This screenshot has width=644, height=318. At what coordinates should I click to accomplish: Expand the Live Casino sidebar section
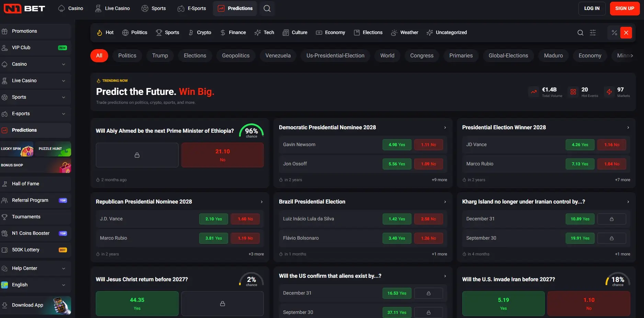coord(64,81)
